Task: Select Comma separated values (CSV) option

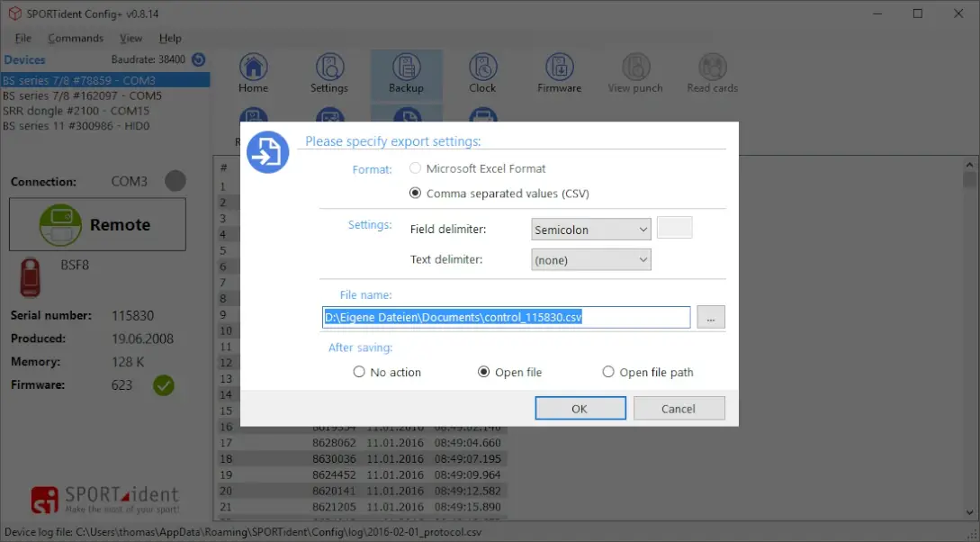Action: point(415,193)
